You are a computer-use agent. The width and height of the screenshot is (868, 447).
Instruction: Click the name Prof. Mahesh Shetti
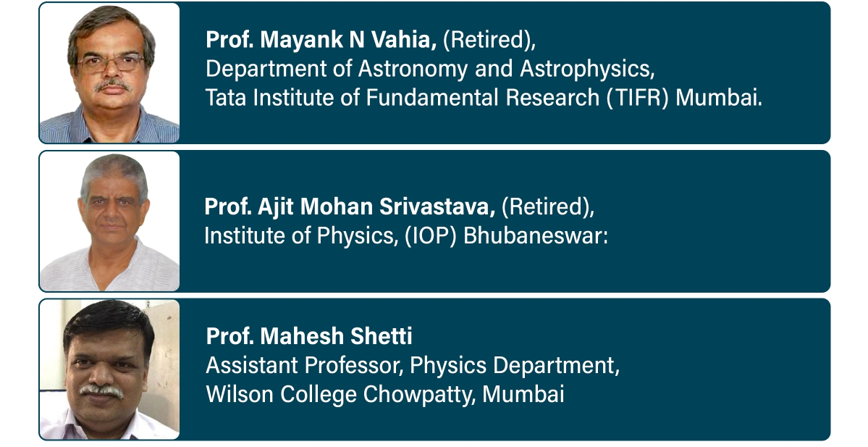(309, 336)
